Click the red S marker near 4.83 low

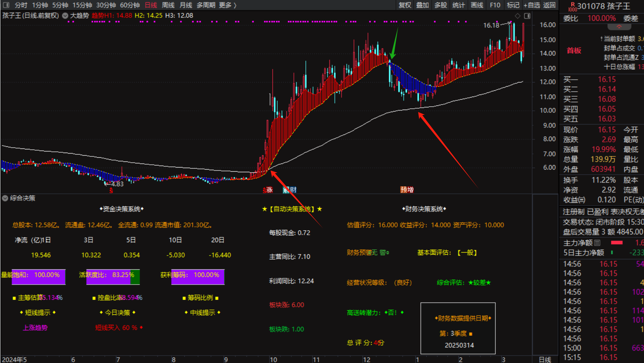[111, 191]
